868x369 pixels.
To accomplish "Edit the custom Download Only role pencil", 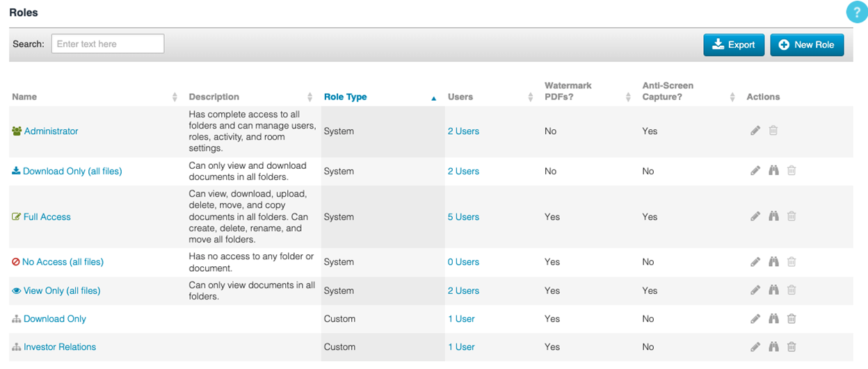I will click(x=755, y=319).
